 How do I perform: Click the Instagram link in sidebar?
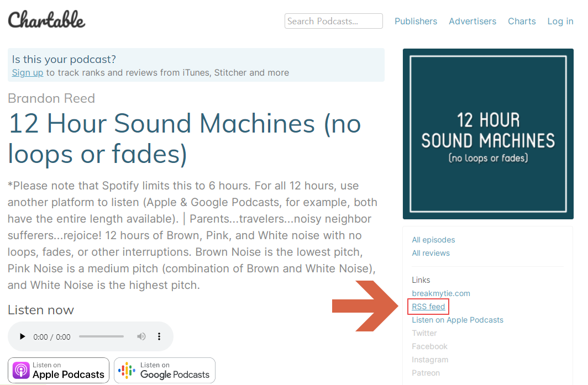pyautogui.click(x=430, y=360)
